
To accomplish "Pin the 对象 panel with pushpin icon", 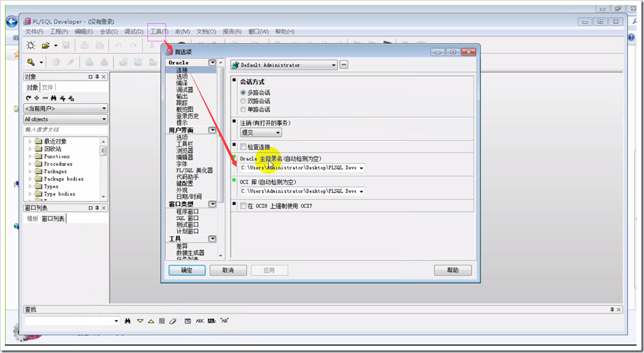I will click(x=97, y=77).
